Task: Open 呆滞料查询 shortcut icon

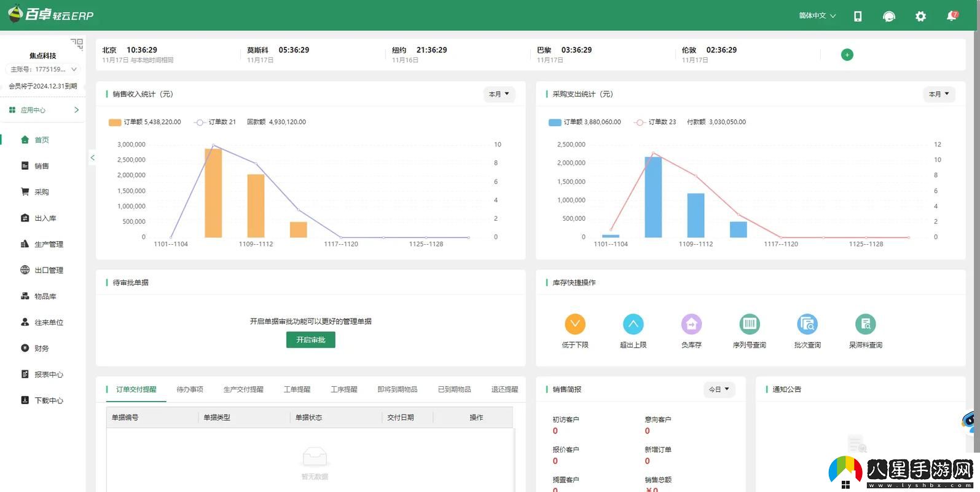Action: (866, 323)
